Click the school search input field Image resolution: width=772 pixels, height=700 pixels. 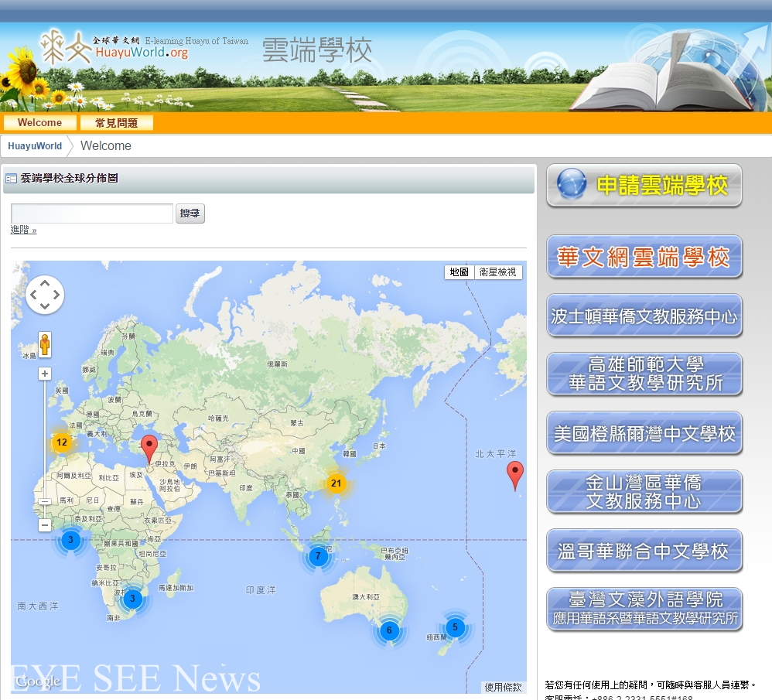[x=92, y=213]
